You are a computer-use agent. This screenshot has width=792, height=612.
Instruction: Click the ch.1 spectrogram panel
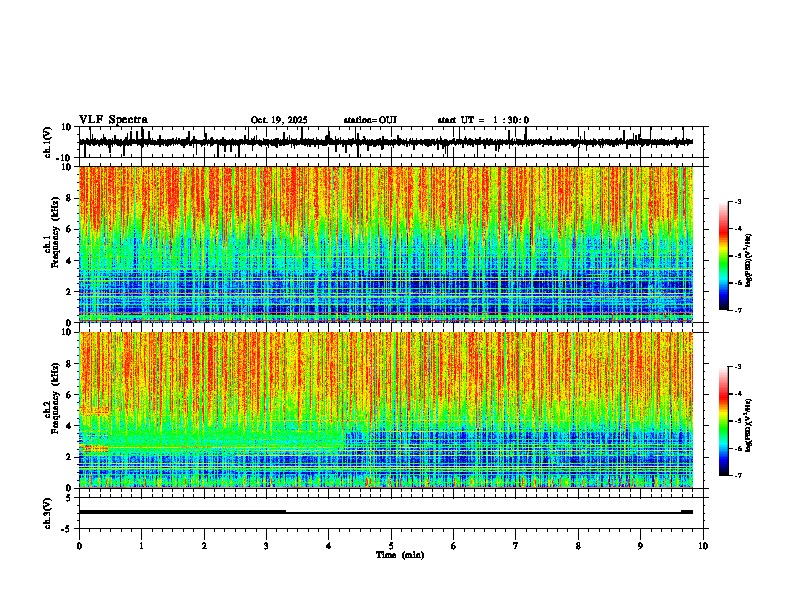386,244
